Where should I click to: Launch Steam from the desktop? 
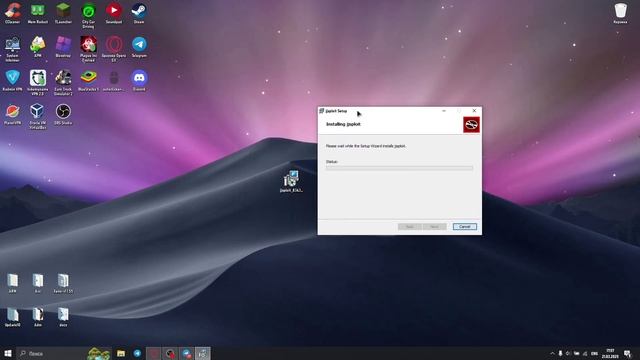[139, 13]
